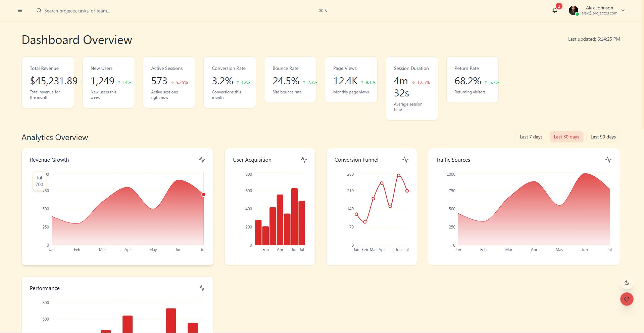The width and height of the screenshot is (644, 333).
Task: Select the Last 7 days range
Action: click(531, 137)
